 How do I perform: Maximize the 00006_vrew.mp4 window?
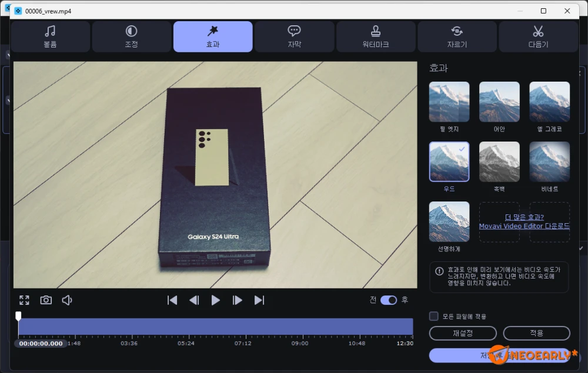tap(543, 11)
